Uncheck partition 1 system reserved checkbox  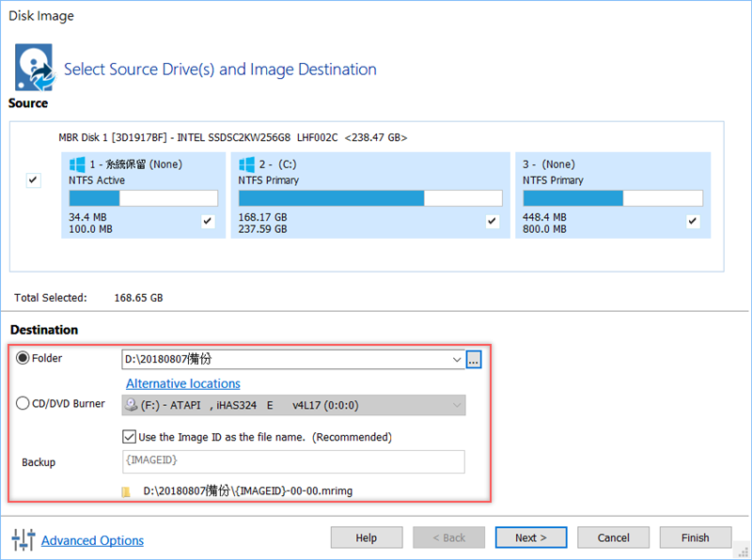point(207,221)
